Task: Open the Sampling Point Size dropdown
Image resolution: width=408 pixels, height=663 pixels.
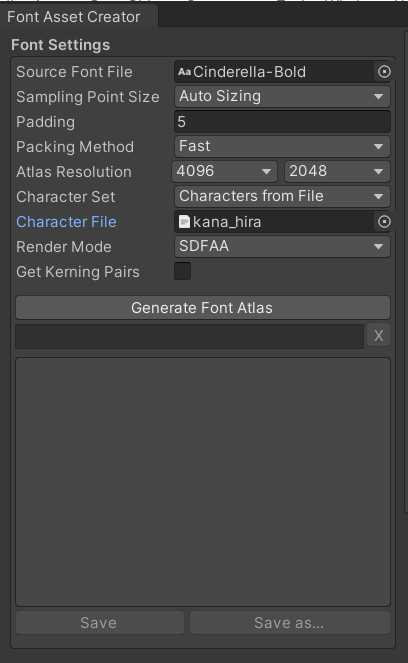Action: tap(282, 96)
